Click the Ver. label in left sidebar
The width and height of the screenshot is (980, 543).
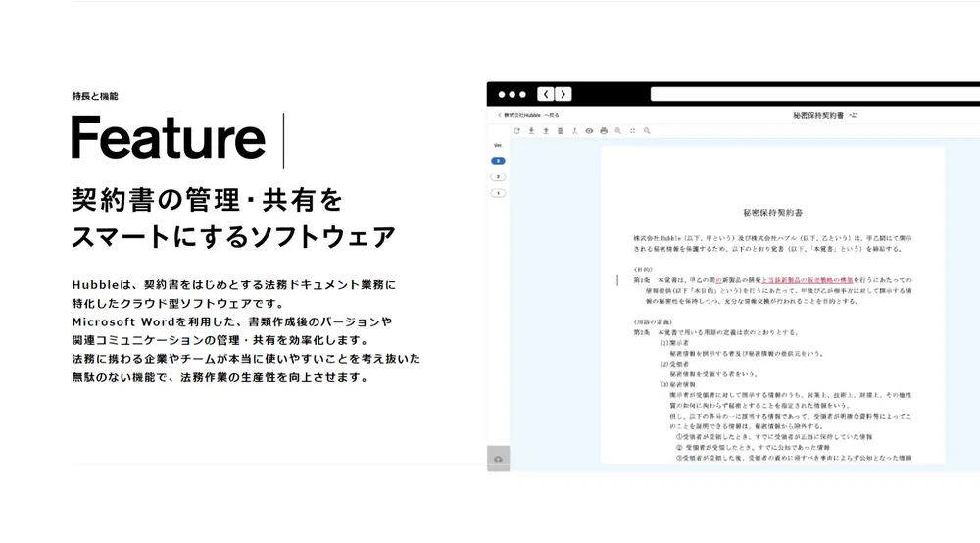tap(498, 146)
